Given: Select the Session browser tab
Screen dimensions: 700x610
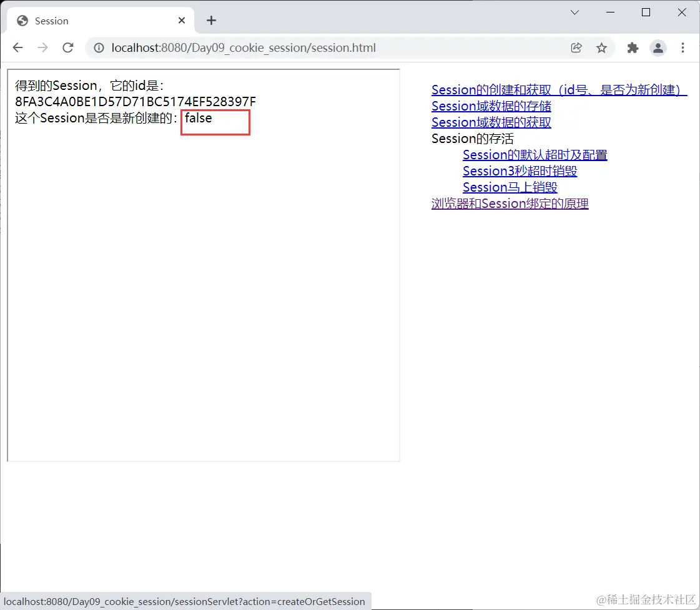Looking at the screenshot, I should point(101,21).
